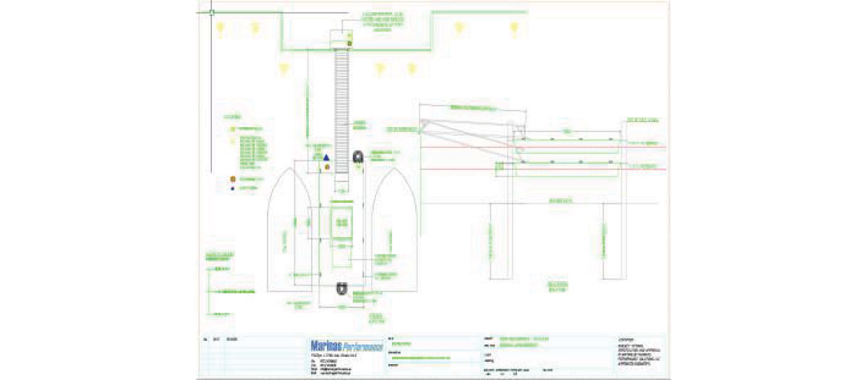This screenshot has width=868, height=380.
Task: Click the crosshair cursor pickbox at top-left
Action: [211, 12]
